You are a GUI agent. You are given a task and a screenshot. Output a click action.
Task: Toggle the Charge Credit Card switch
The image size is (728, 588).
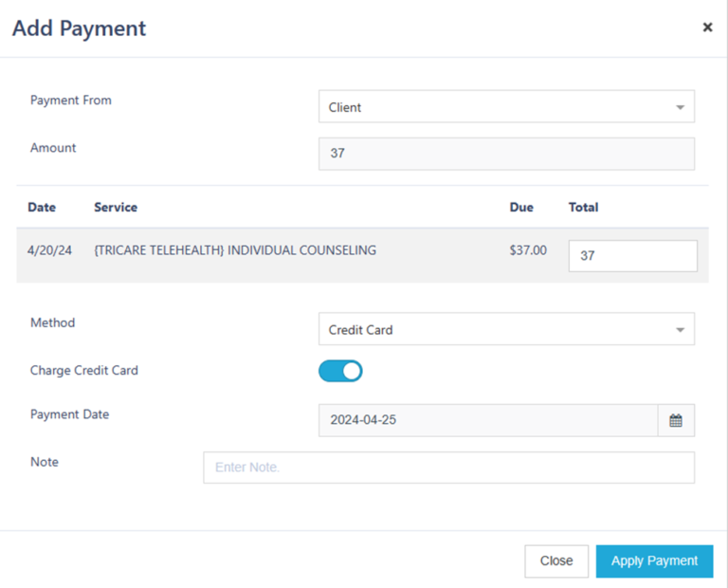pyautogui.click(x=340, y=371)
